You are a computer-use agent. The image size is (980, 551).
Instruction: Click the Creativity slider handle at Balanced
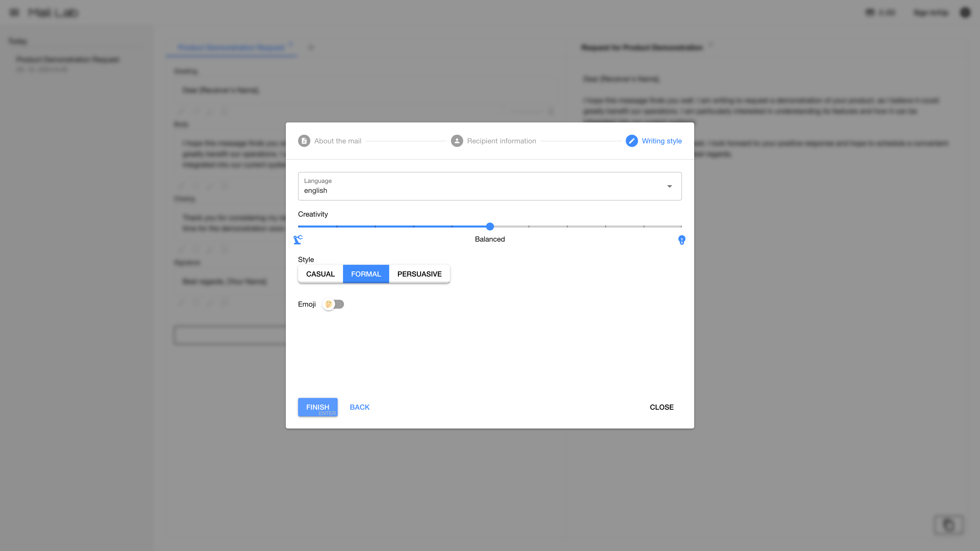(x=490, y=227)
